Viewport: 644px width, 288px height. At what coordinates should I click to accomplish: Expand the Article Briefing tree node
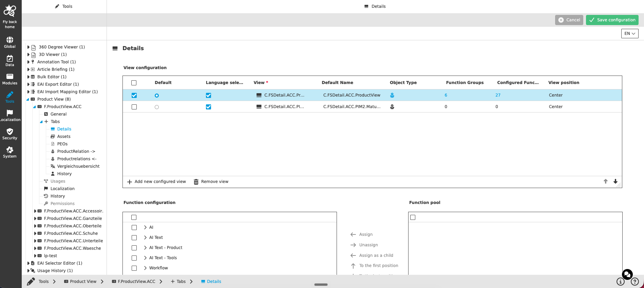[29, 69]
